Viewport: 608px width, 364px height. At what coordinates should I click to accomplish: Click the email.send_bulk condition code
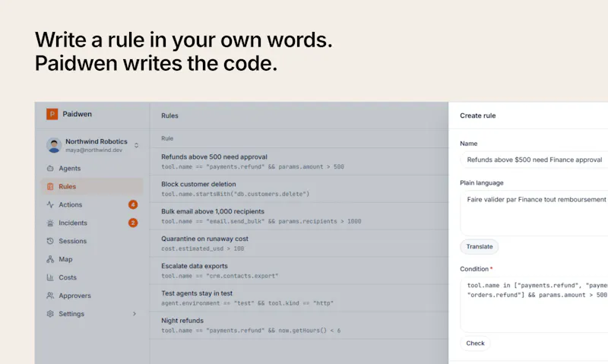261,221
